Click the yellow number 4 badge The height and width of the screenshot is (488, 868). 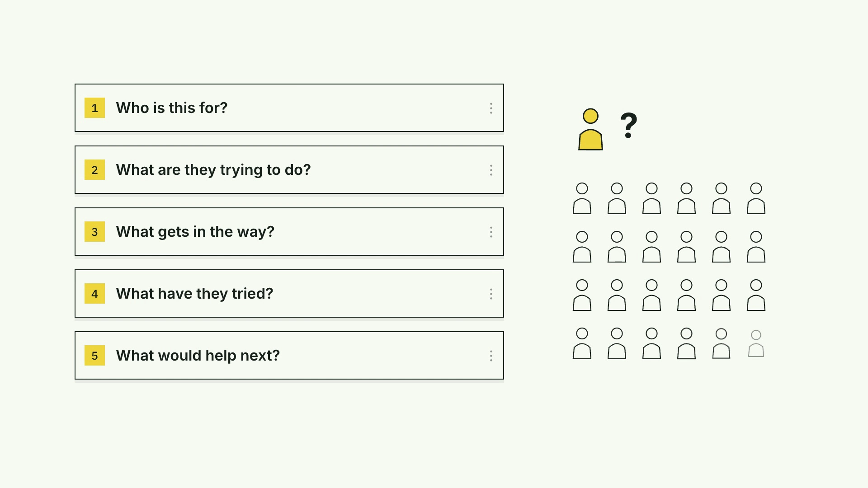pos(94,294)
